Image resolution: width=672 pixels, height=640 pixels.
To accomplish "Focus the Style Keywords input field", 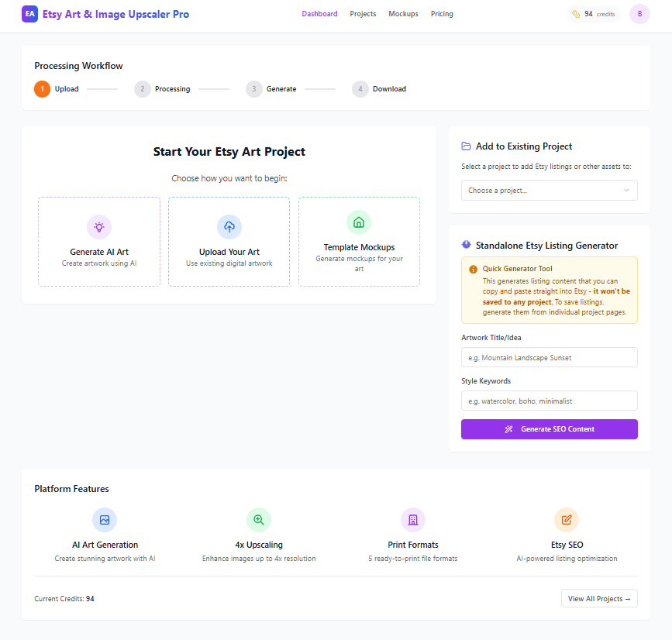I will (x=549, y=401).
